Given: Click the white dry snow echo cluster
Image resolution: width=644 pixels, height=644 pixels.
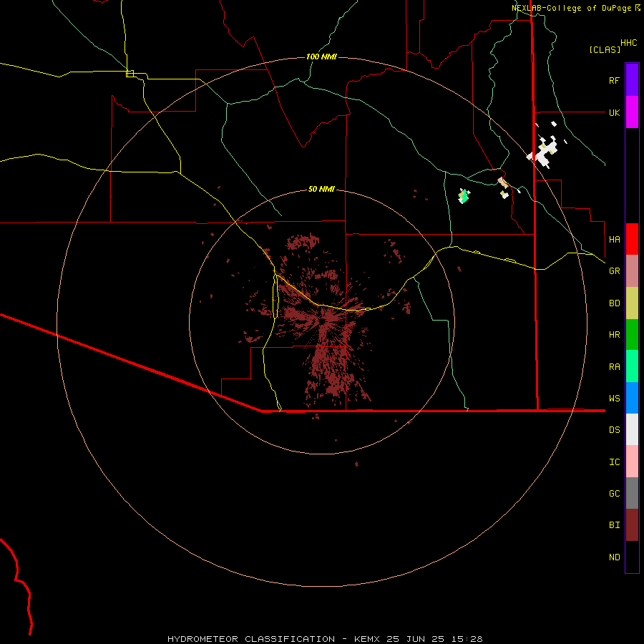Looking at the screenshot, I should (543, 153).
